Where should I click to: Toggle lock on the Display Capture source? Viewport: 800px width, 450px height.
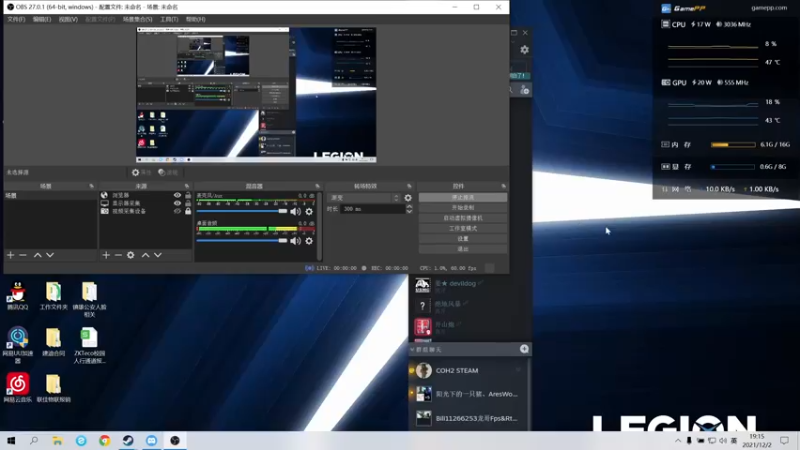[188, 203]
